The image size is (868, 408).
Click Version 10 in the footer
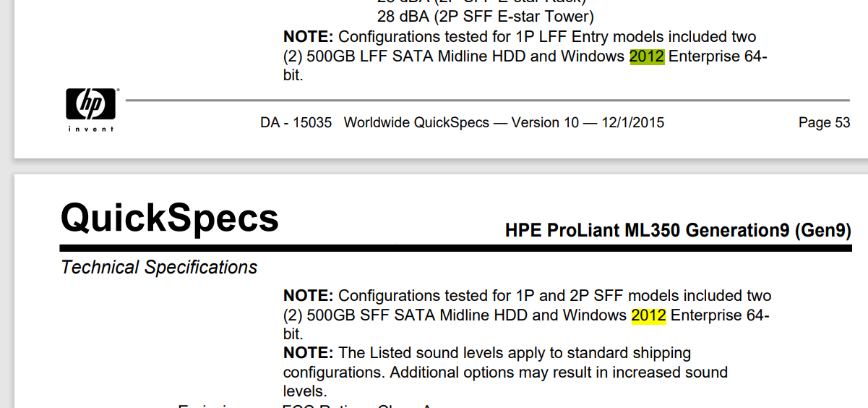coord(545,123)
